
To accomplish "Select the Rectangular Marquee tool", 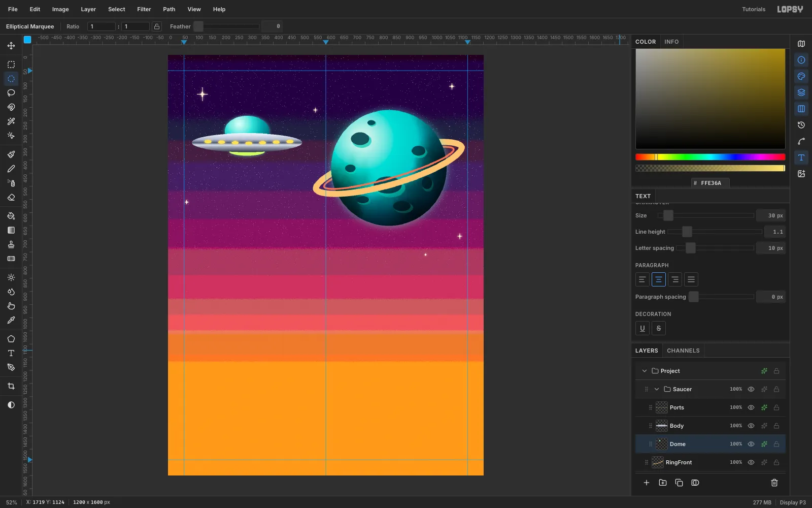I will click(x=11, y=65).
